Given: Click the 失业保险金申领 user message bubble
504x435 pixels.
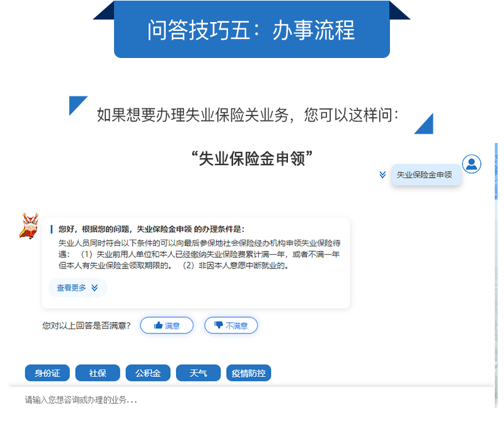Looking at the screenshot, I should (425, 175).
